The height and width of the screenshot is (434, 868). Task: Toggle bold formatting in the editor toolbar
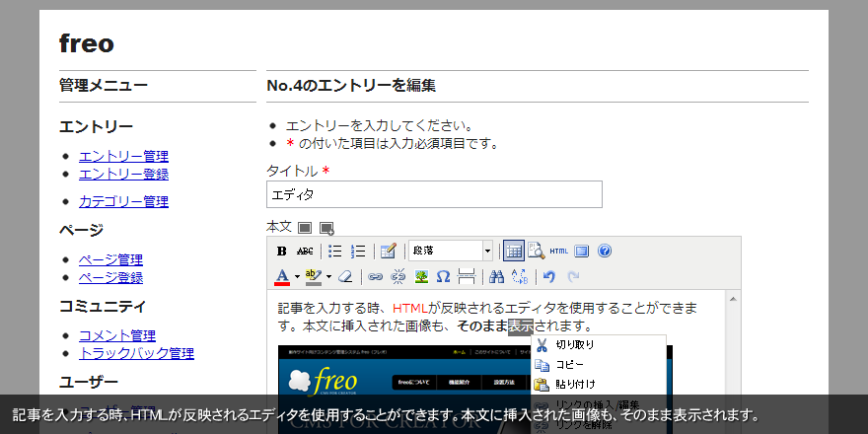coord(282,251)
